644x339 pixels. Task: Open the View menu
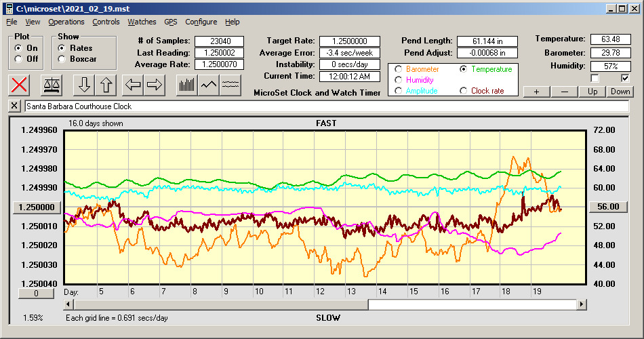[33, 22]
